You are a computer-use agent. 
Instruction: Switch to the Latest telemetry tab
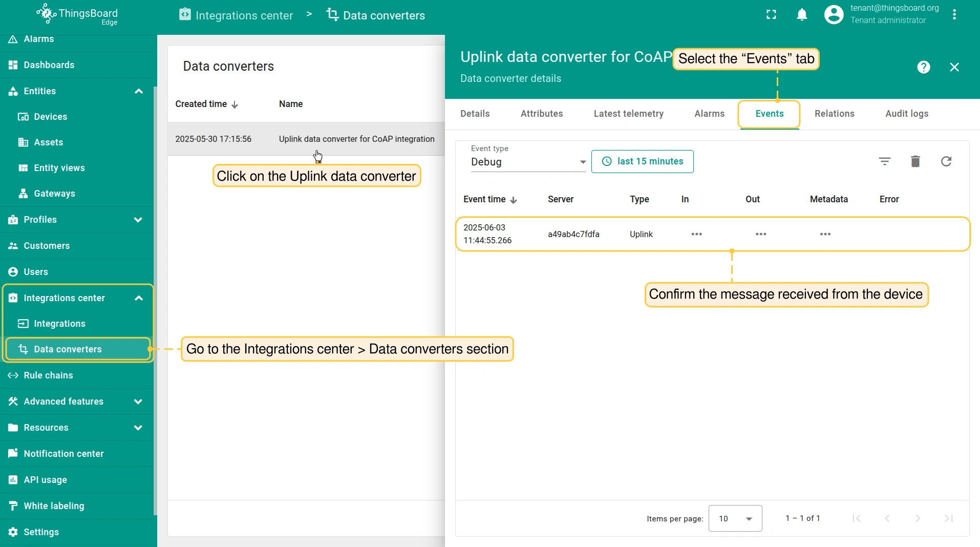[628, 114]
